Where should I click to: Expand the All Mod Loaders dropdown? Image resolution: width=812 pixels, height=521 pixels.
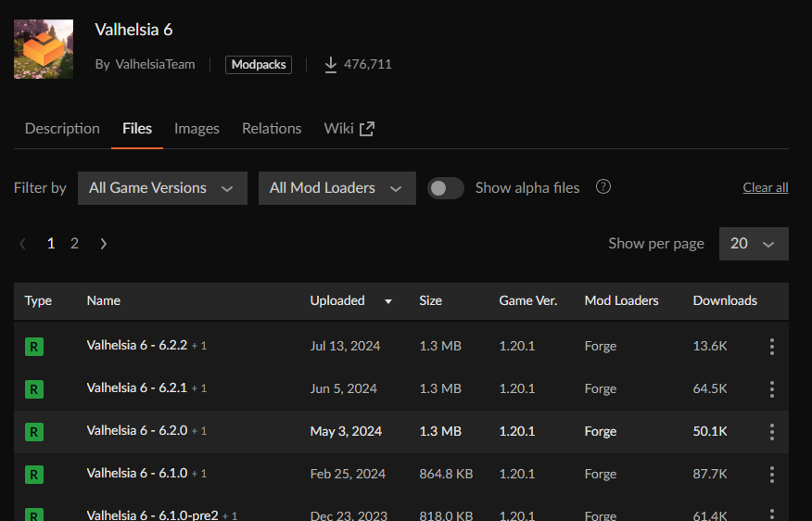tap(337, 188)
